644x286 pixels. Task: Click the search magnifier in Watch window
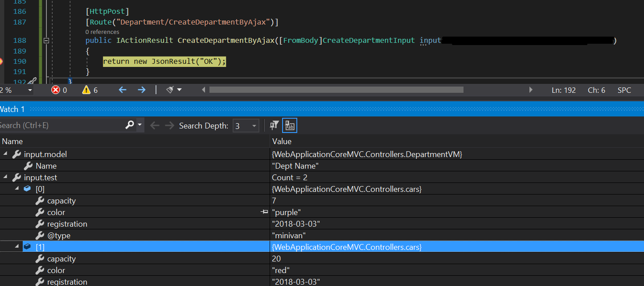pos(130,125)
